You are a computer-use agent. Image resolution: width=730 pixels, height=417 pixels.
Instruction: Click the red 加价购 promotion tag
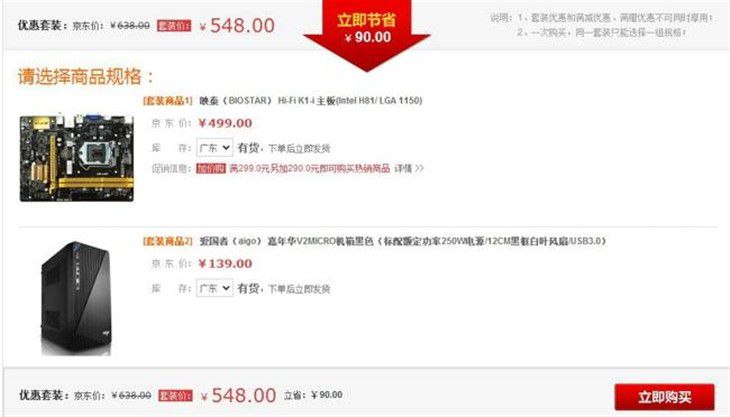pyautogui.click(x=211, y=168)
